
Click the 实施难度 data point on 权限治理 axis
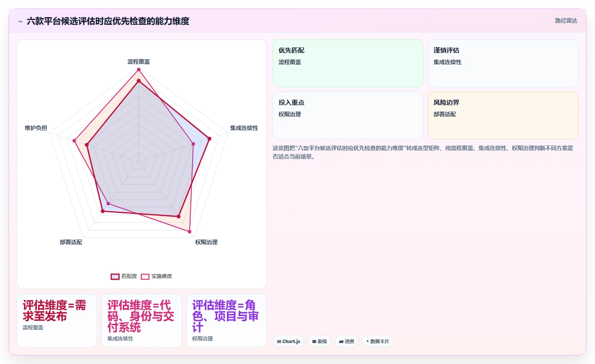tap(190, 231)
